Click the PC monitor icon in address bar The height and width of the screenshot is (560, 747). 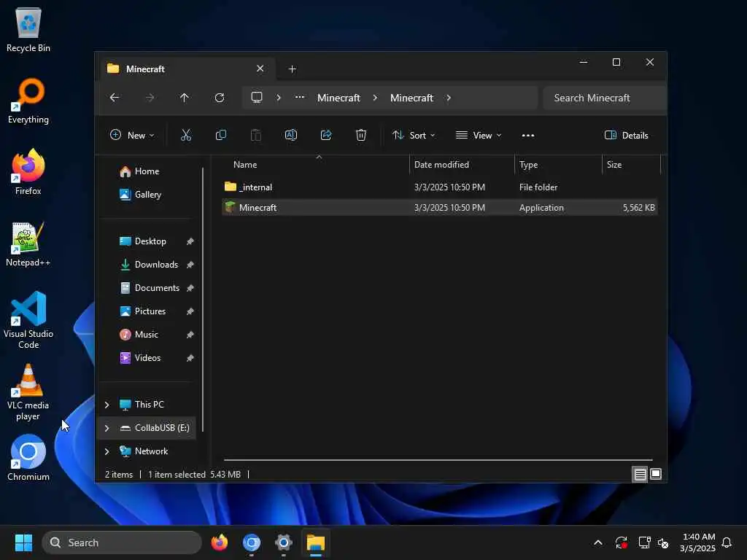tap(257, 98)
